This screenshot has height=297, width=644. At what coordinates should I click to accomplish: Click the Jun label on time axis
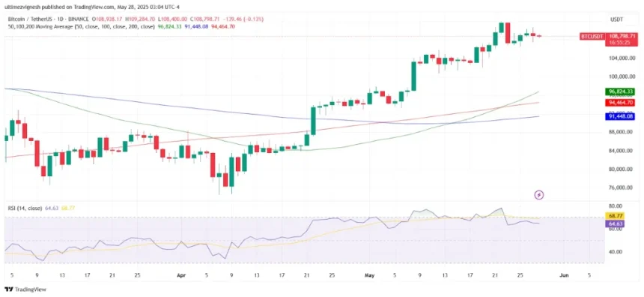[x=565, y=275]
